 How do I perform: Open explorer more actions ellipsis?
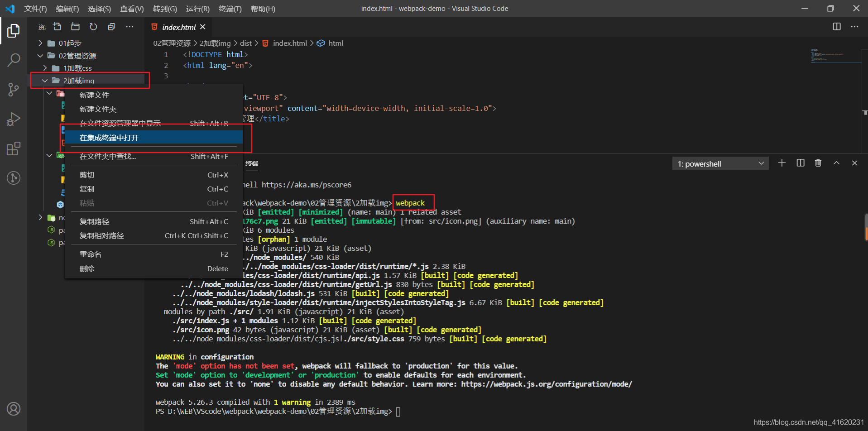pyautogui.click(x=129, y=27)
